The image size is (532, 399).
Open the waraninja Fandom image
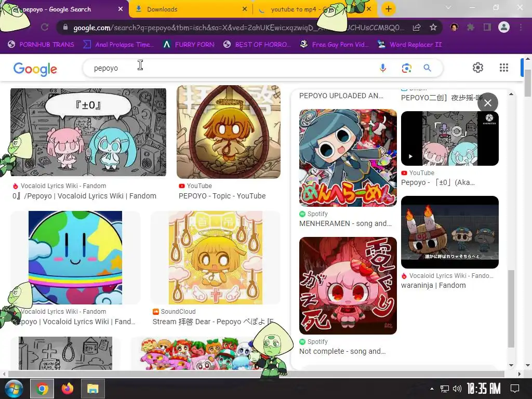(x=449, y=232)
